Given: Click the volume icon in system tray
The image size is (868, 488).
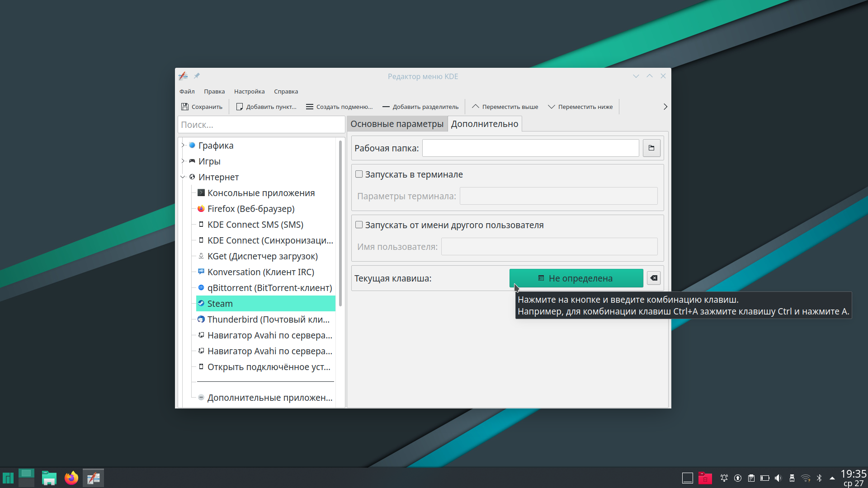Looking at the screenshot, I should 778,478.
